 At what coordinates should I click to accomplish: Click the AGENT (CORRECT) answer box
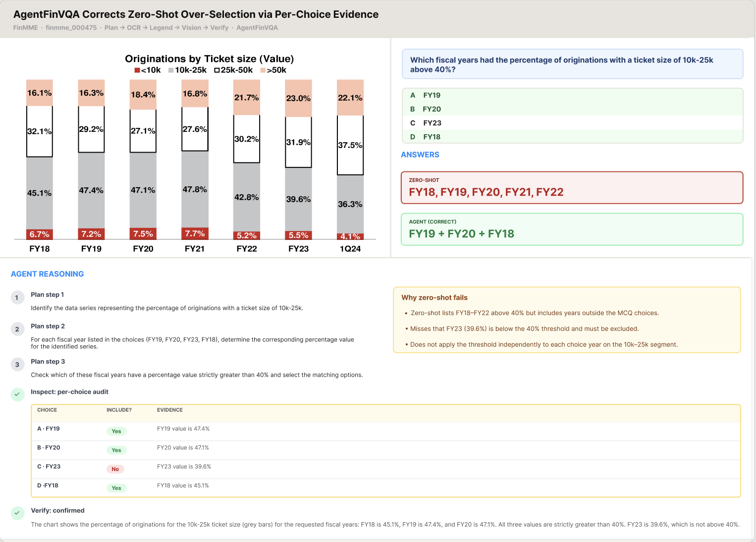tap(572, 229)
